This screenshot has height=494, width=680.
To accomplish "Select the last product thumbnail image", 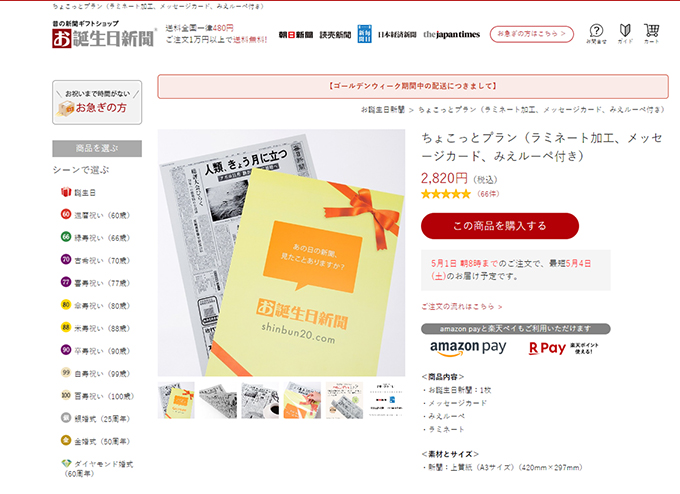I will point(386,400).
